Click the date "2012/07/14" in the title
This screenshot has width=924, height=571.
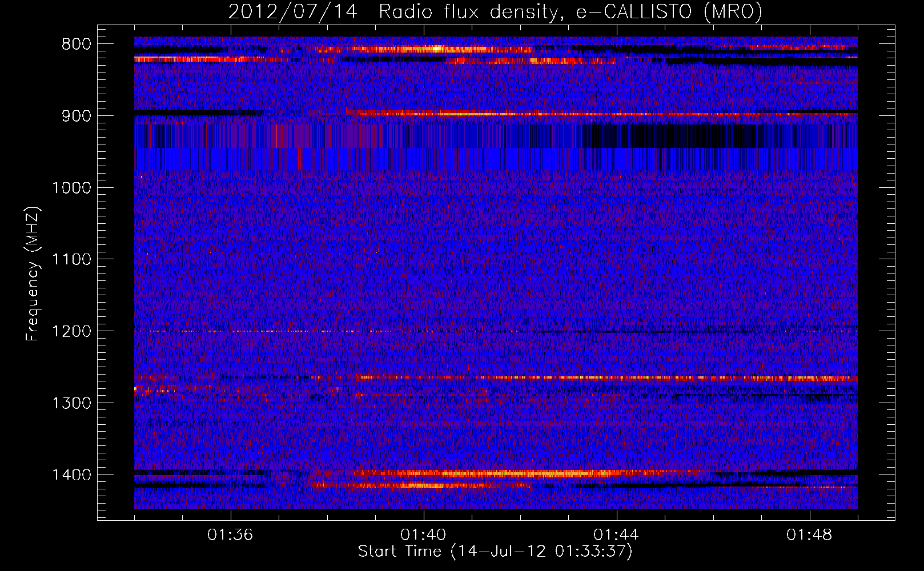293,11
